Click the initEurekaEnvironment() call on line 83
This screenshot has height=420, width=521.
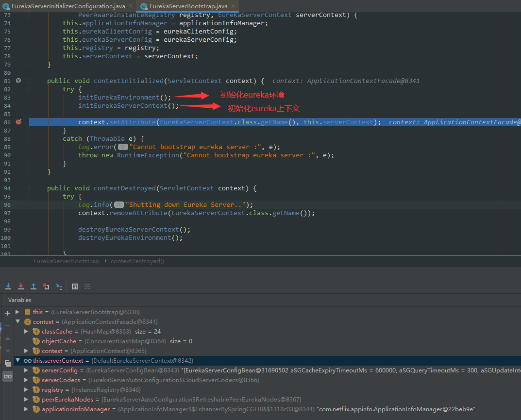tap(125, 98)
